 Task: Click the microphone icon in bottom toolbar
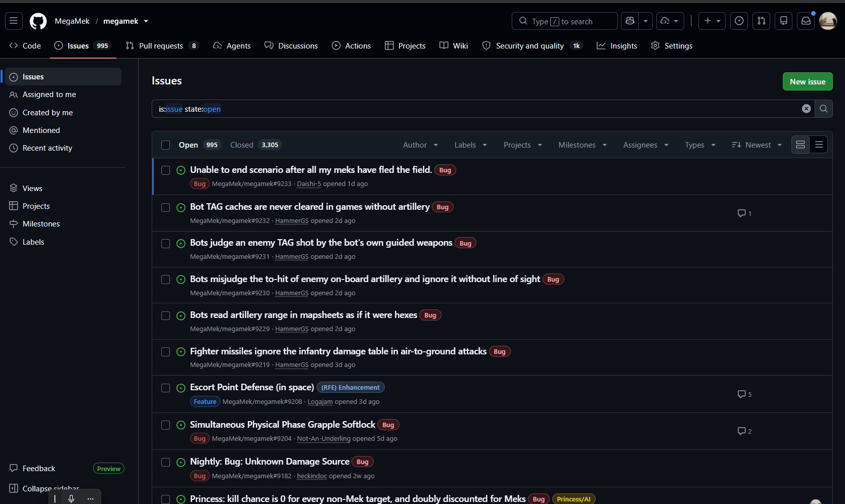coord(71,498)
